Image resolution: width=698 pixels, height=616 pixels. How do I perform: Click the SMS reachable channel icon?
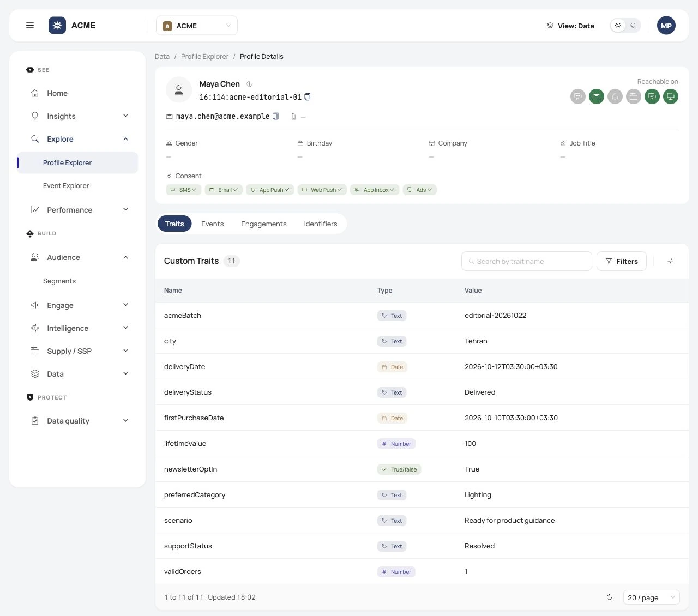point(578,96)
